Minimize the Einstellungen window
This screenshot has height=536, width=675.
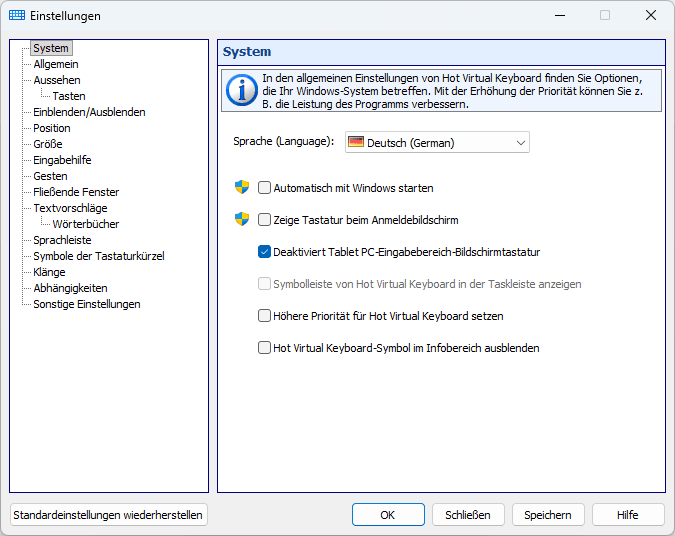coord(560,15)
